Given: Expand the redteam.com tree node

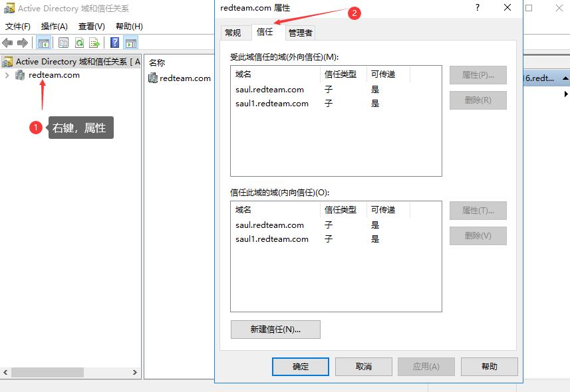Looking at the screenshot, I should [7, 75].
